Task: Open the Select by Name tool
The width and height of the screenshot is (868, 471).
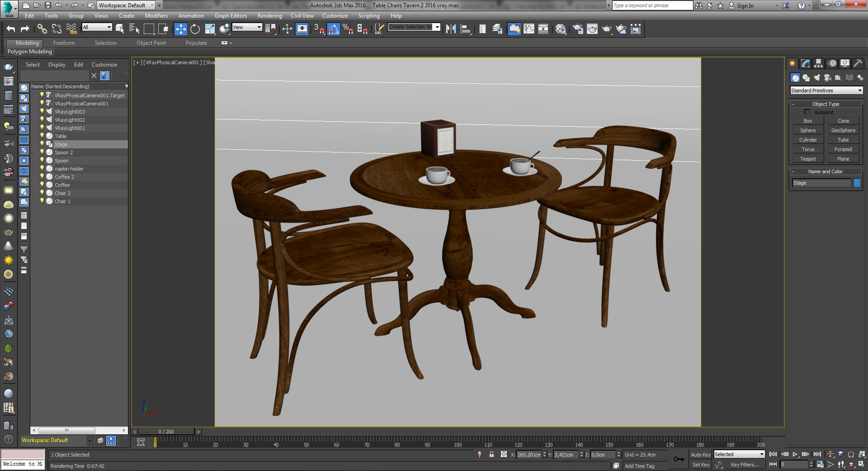Action: [x=134, y=29]
